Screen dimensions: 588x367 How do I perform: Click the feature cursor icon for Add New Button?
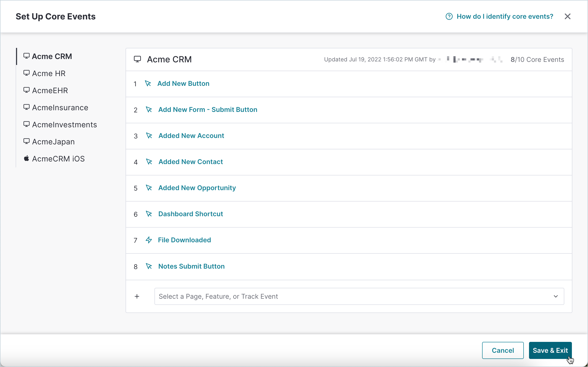coord(148,83)
